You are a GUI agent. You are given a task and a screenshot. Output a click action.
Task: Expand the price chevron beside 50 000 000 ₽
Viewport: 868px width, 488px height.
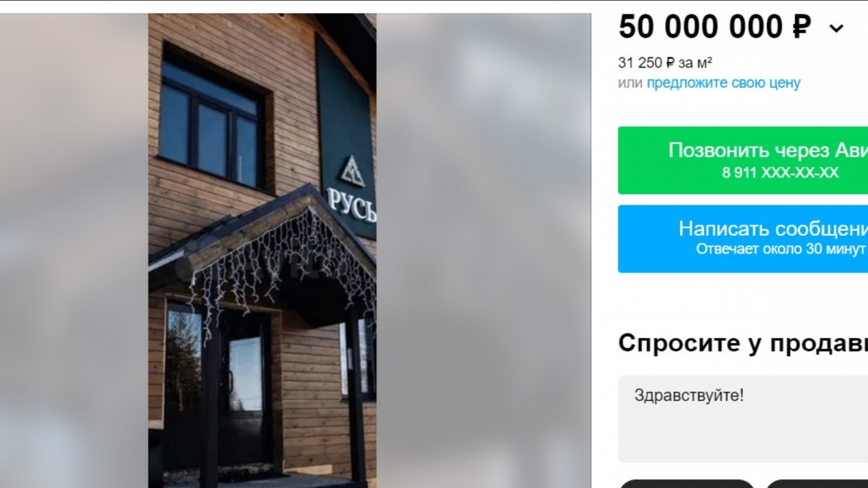coord(837,28)
